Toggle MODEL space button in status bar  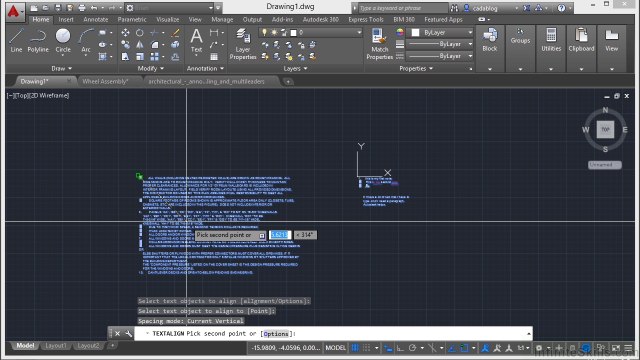[x=336, y=348]
